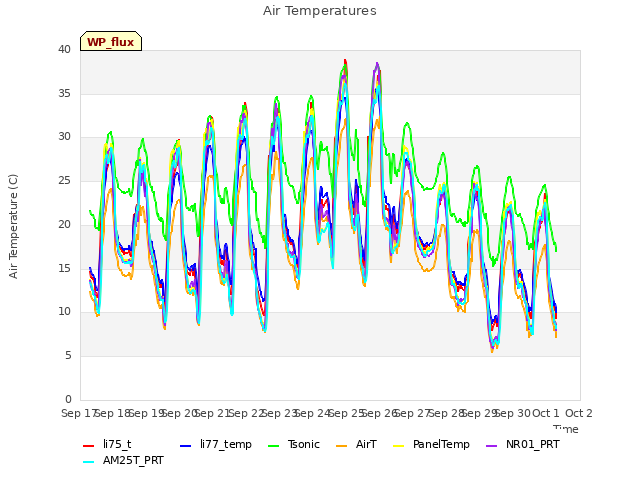Select the Sep 27 x-axis tick label
Viewport: 640px width, 480px height.
point(412,413)
